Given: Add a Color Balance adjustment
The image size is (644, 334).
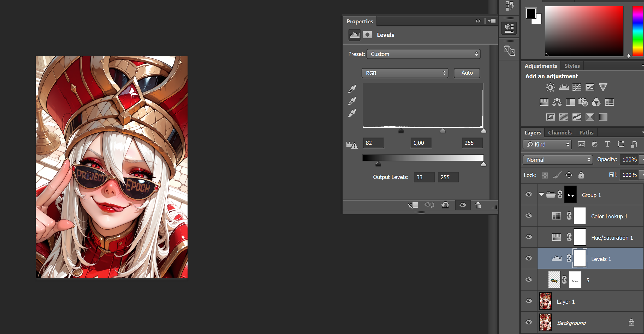Looking at the screenshot, I should click(x=557, y=102).
